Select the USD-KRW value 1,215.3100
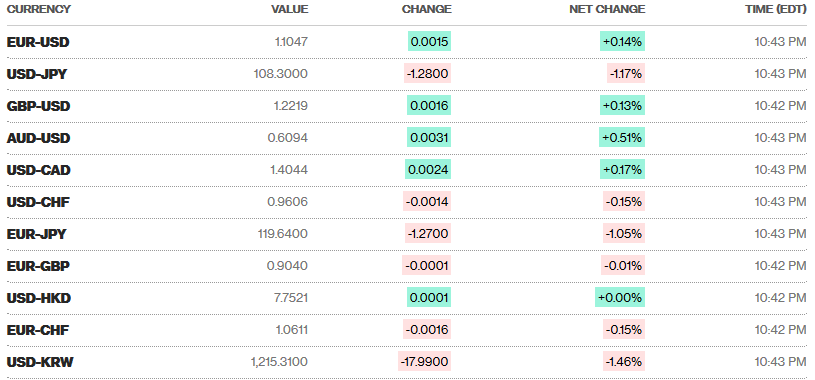 279,362
